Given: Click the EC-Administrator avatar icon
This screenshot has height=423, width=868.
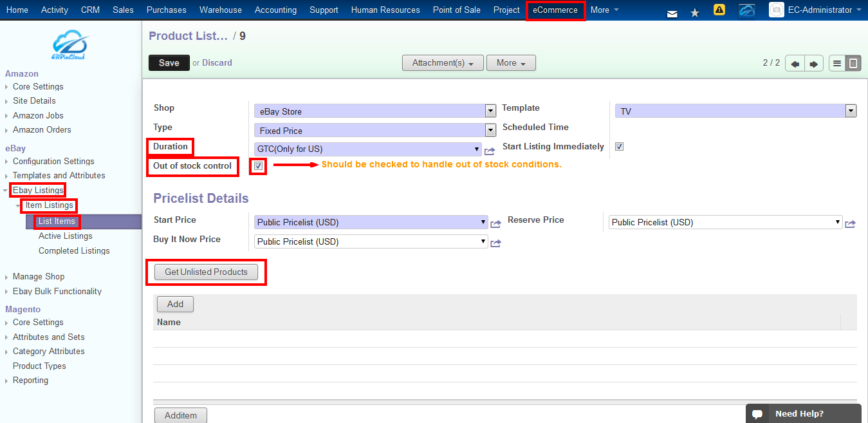Looking at the screenshot, I should pyautogui.click(x=776, y=10).
